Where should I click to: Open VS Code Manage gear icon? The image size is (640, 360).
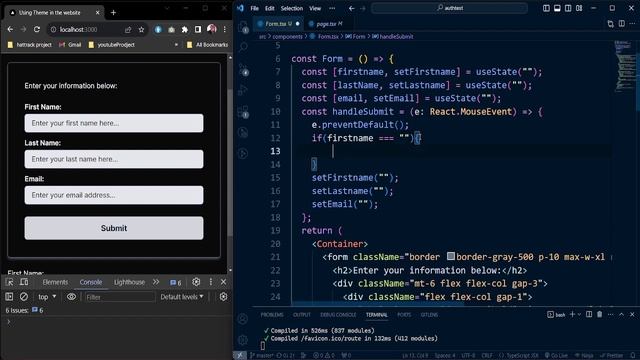[243, 339]
